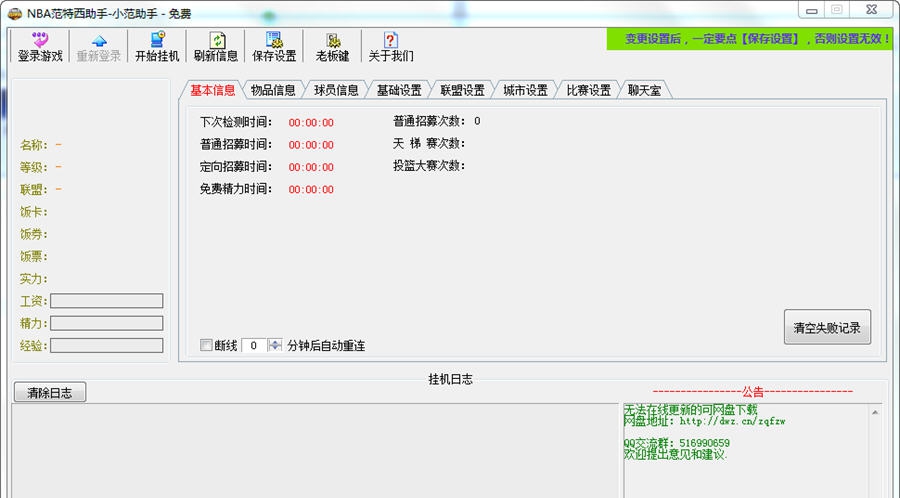Adjust reconnect minutes spinner arrows
This screenshot has width=900, height=498.
click(x=275, y=345)
